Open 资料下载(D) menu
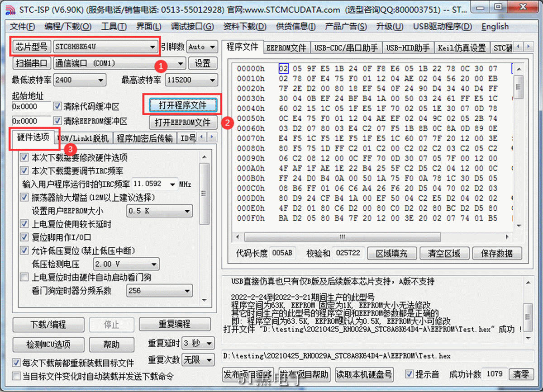The image size is (543, 392). pyautogui.click(x=245, y=27)
